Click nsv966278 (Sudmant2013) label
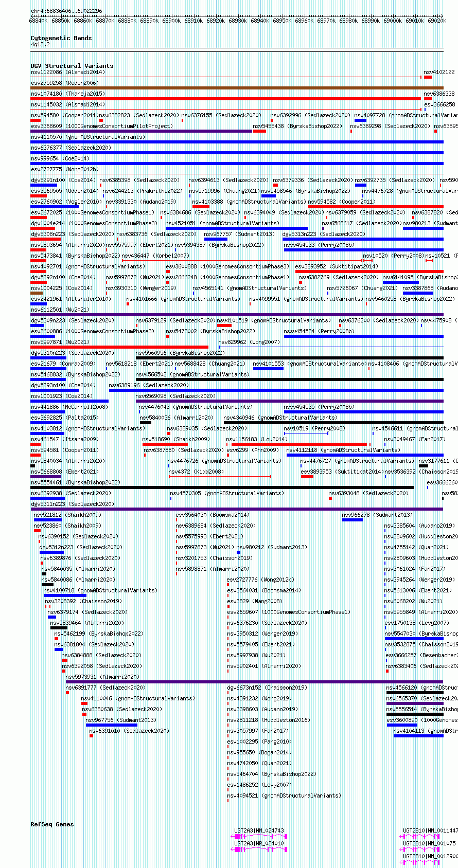 (x=377, y=515)
